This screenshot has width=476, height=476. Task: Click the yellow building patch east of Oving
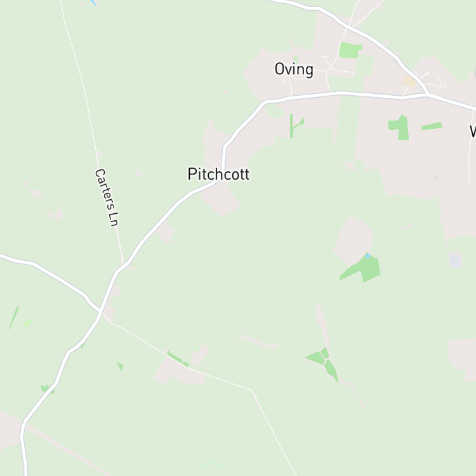click(409, 81)
